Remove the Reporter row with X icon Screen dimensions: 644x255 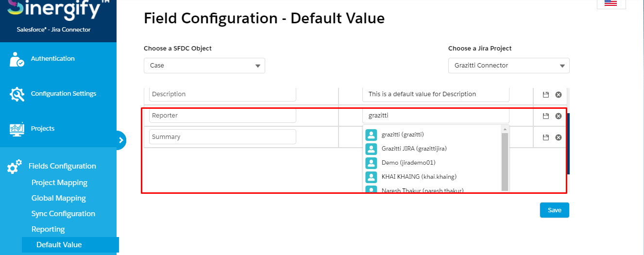(x=559, y=116)
